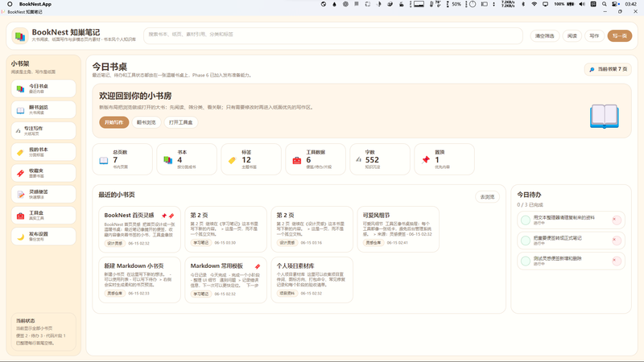Tick the 测试灵感便签新增和删除 todo circle

click(x=526, y=261)
